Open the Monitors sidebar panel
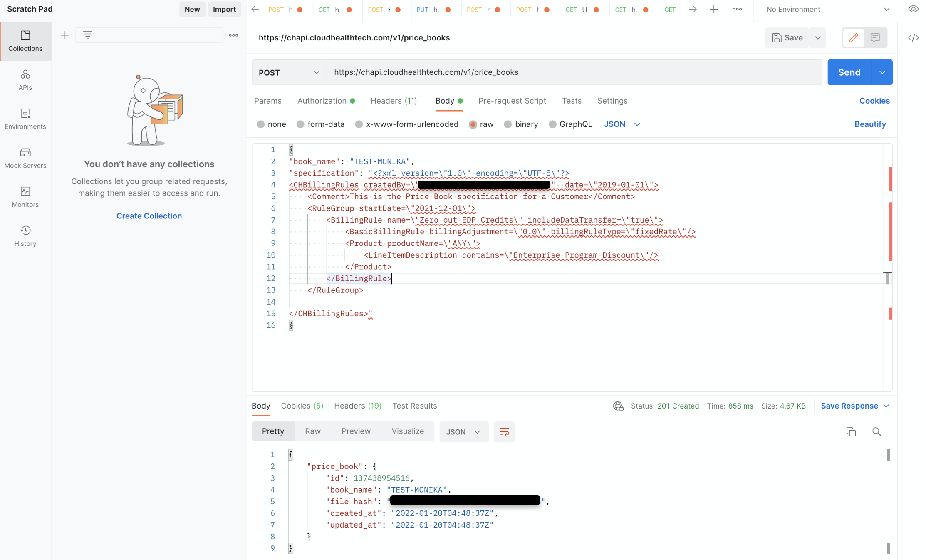The height and width of the screenshot is (560, 926). [x=25, y=197]
